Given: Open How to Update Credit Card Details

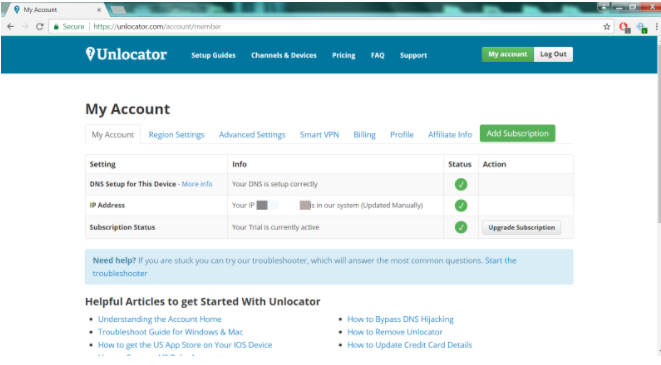Looking at the screenshot, I should [x=409, y=345].
